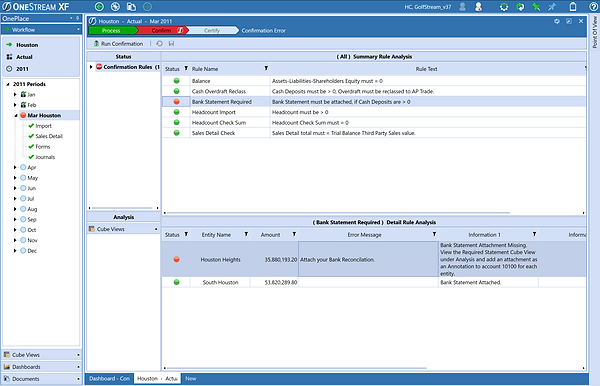600x386 pixels.
Task: Expand the Jan period node
Action: [x=15, y=94]
